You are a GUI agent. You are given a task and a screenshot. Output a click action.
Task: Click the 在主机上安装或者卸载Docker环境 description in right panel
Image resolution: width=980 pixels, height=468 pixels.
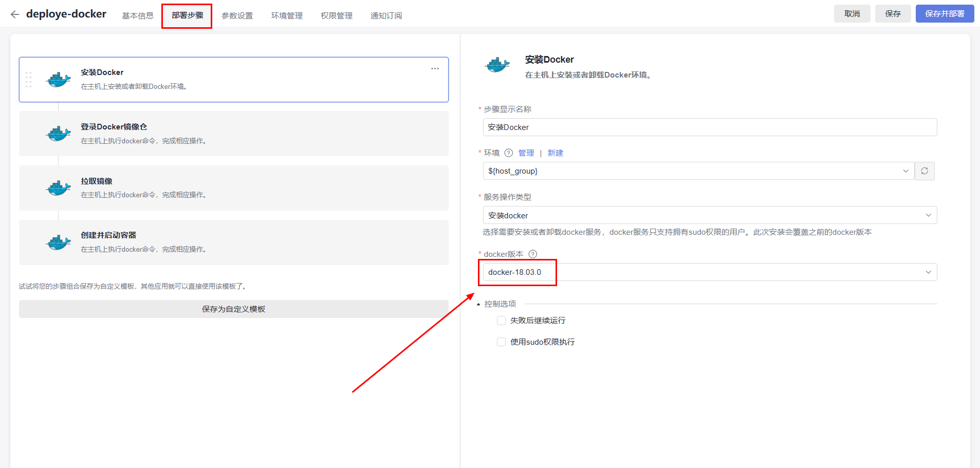click(588, 75)
